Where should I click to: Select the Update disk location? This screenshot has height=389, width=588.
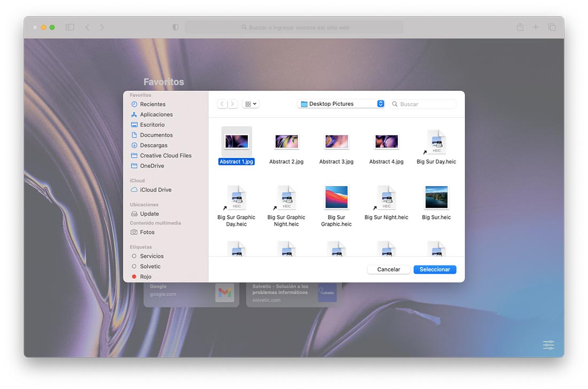(x=145, y=213)
